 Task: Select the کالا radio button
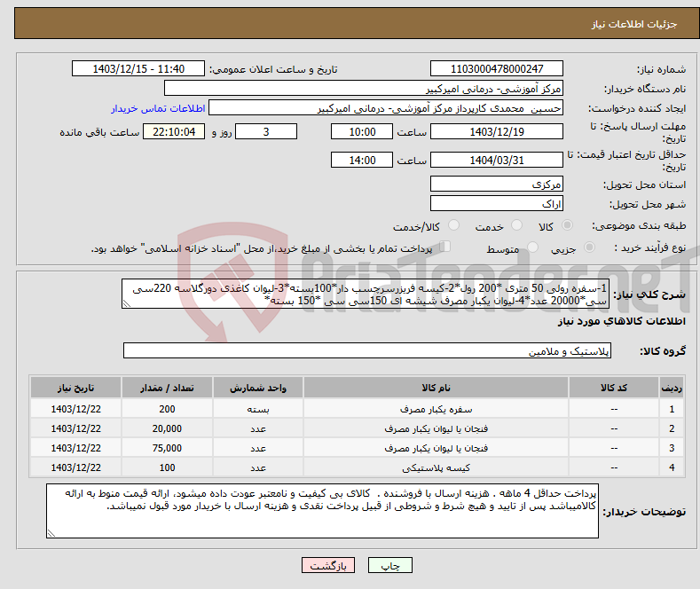click(x=567, y=225)
